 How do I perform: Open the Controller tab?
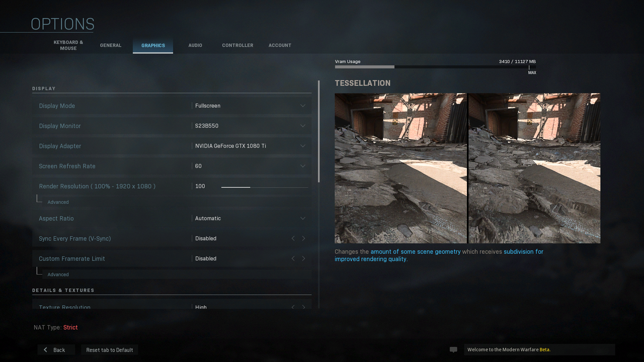coord(237,45)
